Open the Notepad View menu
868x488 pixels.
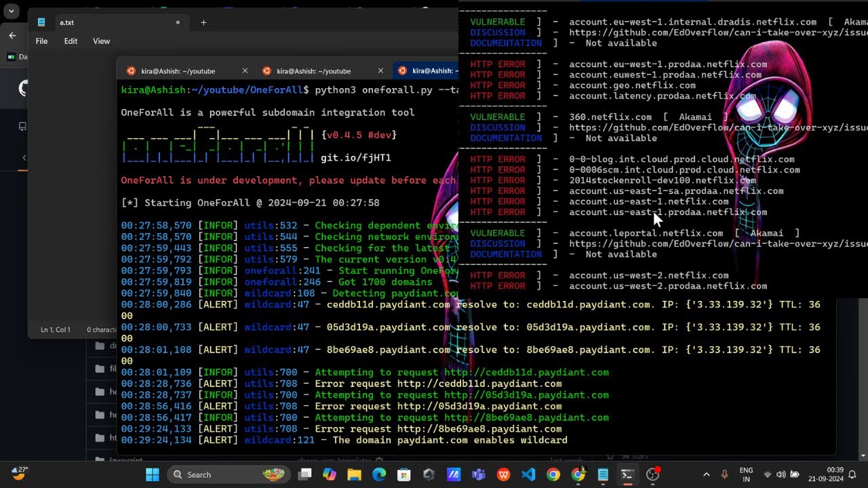pos(101,41)
